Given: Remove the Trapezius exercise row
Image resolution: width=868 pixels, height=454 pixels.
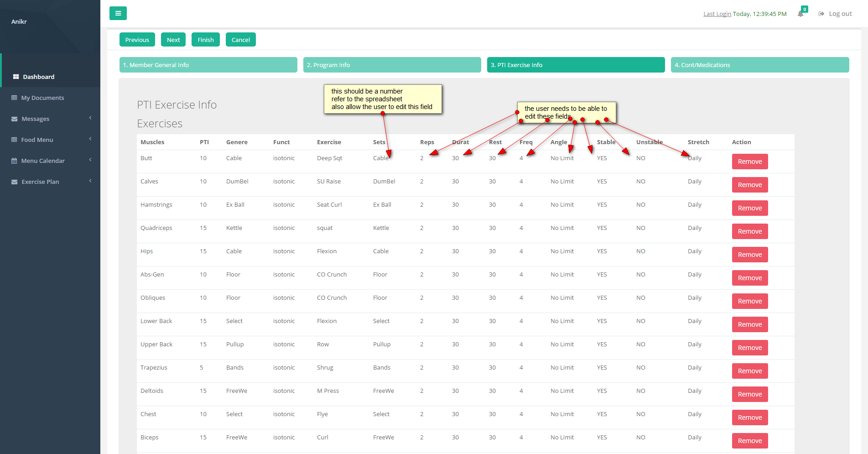Looking at the screenshot, I should click(750, 371).
